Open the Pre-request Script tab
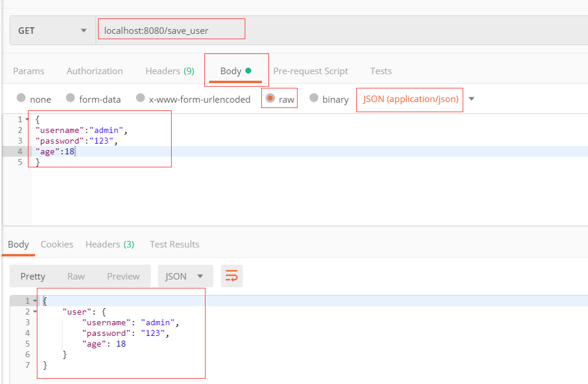The image size is (588, 384). pos(311,71)
